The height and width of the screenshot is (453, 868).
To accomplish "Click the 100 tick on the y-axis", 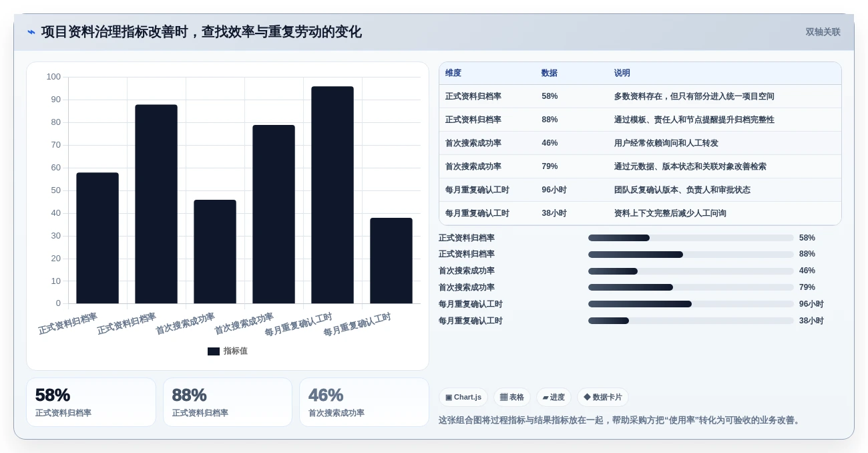I will pos(53,77).
